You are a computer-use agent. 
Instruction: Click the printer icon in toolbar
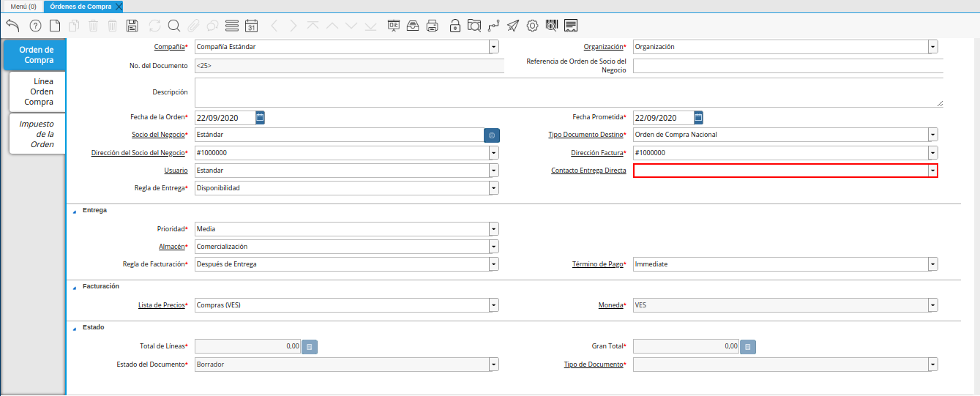pos(432,26)
